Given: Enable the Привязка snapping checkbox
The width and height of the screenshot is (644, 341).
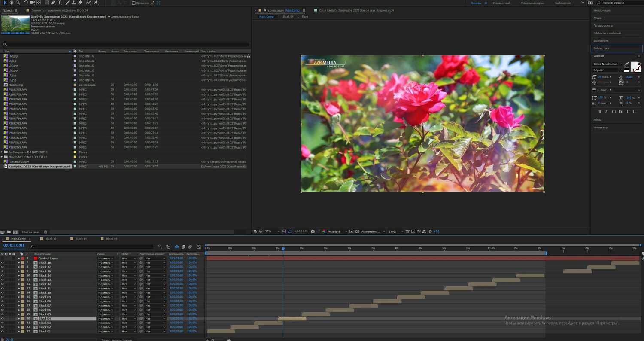Looking at the screenshot, I should [134, 3].
